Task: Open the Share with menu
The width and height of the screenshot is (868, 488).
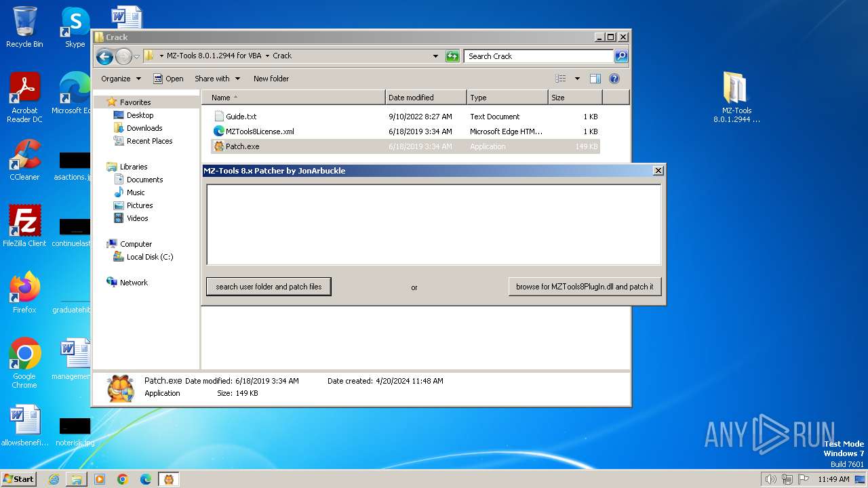Action: point(217,79)
